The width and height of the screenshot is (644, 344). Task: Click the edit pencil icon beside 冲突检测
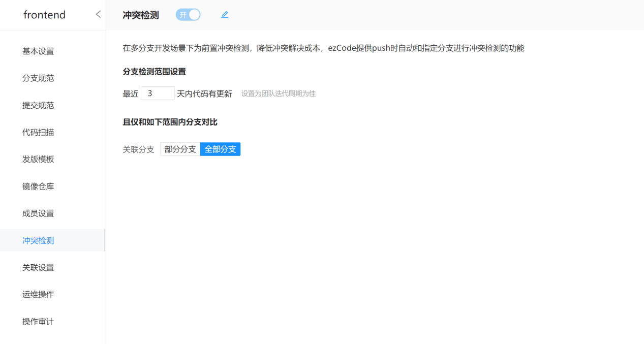[x=225, y=15]
